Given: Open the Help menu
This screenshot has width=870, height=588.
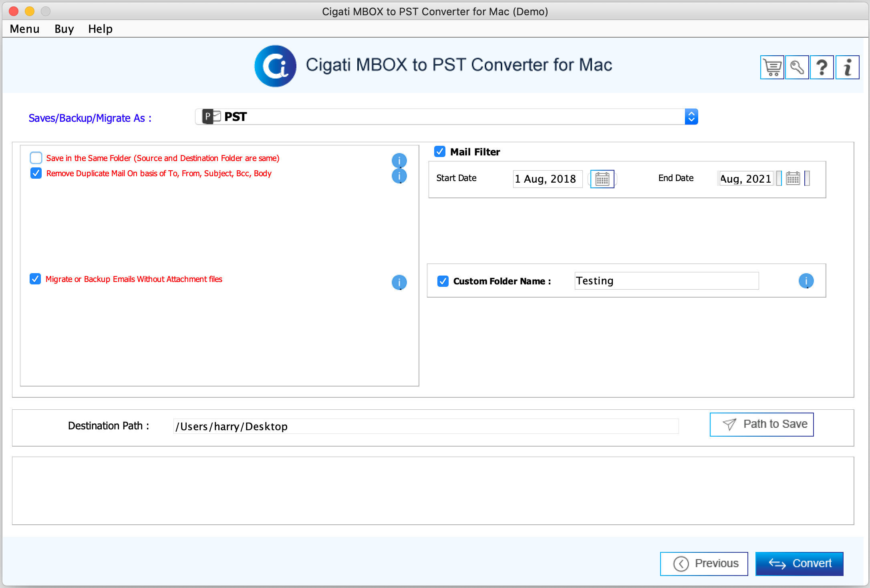Looking at the screenshot, I should (x=100, y=29).
